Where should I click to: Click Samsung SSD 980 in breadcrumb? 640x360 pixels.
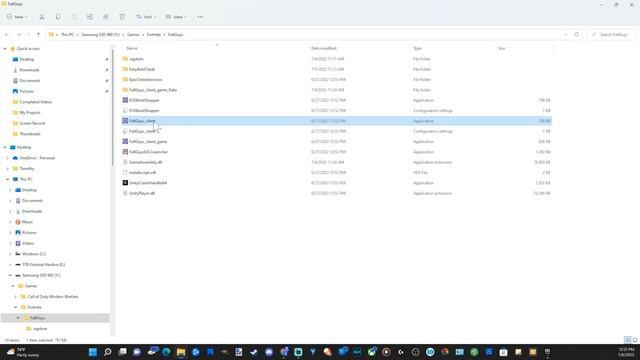pos(100,35)
